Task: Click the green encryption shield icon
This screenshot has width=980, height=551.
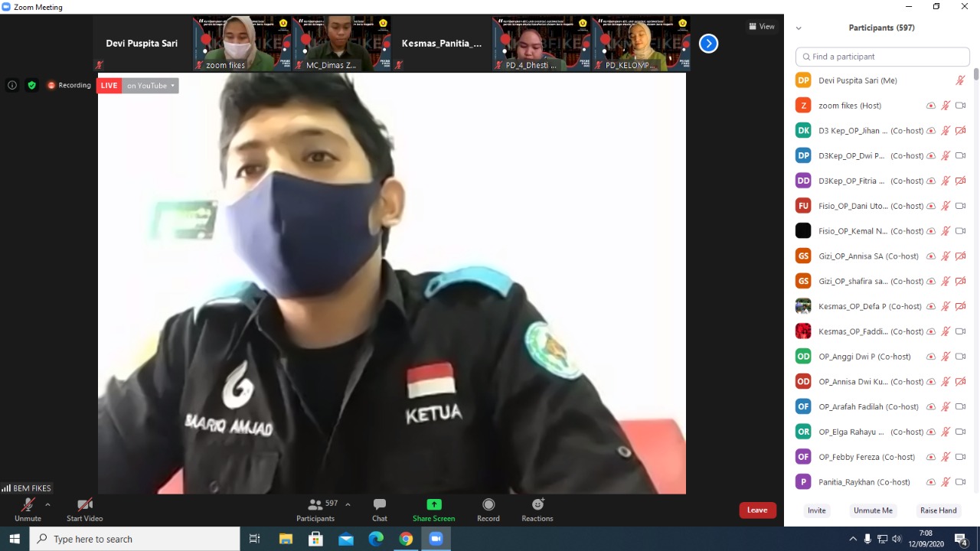Action: pyautogui.click(x=32, y=86)
